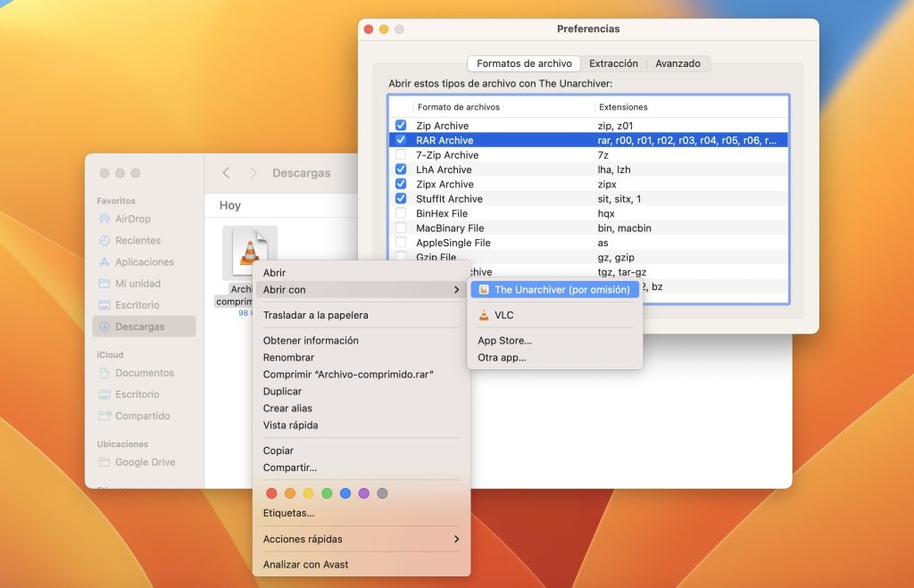Open the Etiquetas… menu entry
The image size is (914, 588).
288,513
